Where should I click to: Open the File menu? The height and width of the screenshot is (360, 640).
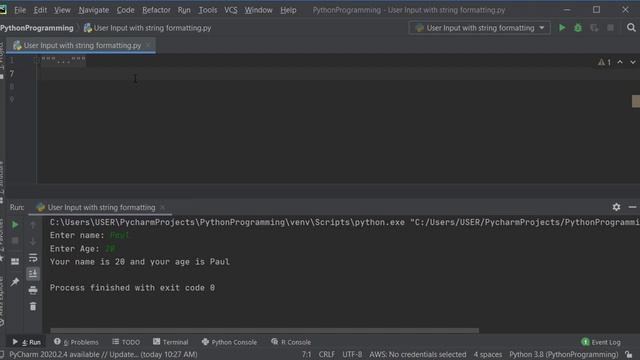coord(20,10)
